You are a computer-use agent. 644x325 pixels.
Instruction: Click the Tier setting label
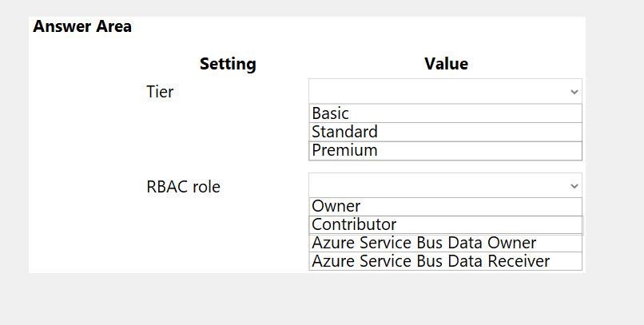coord(160,92)
